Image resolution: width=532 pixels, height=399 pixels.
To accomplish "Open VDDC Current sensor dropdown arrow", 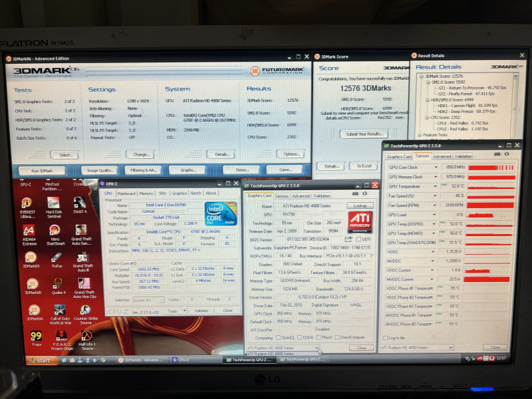I will tap(432, 270).
